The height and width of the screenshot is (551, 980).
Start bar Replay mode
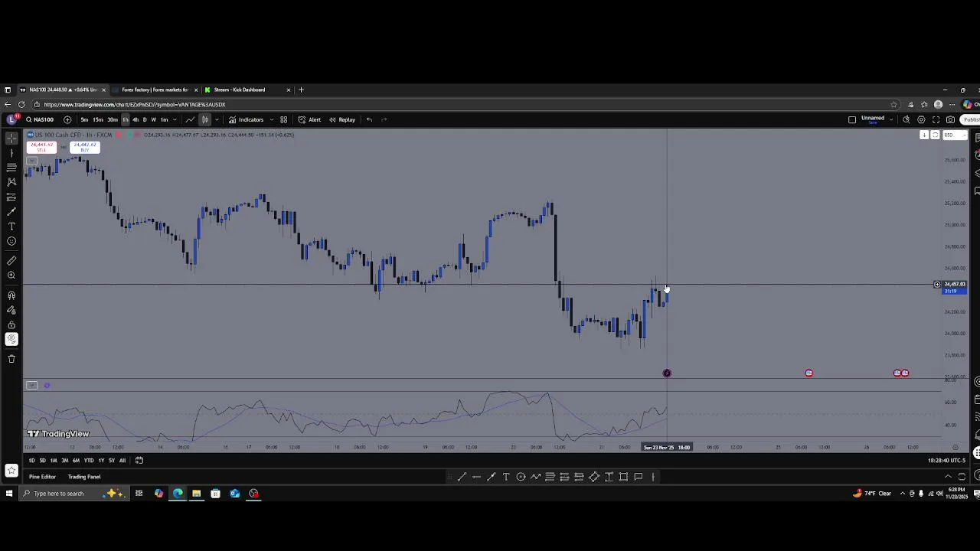coord(342,119)
